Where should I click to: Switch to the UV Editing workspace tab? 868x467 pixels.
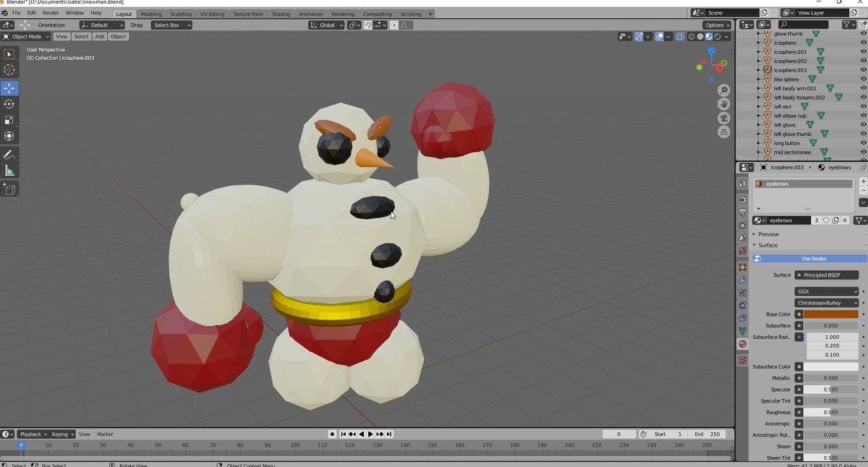coord(213,14)
